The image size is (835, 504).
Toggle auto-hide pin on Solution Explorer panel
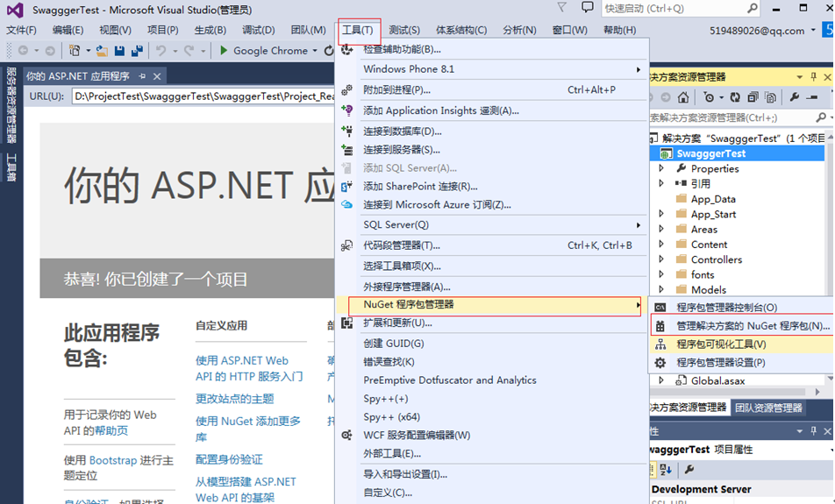coord(813,76)
